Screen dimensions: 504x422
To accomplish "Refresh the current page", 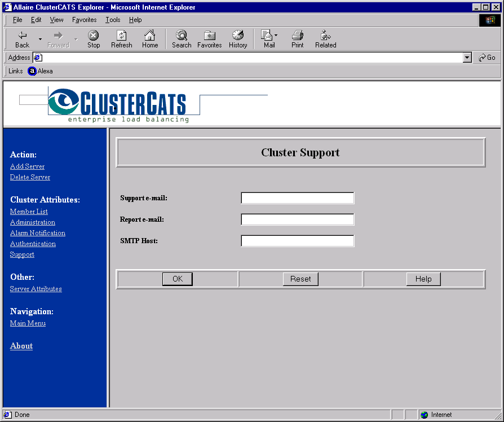I will point(122,39).
